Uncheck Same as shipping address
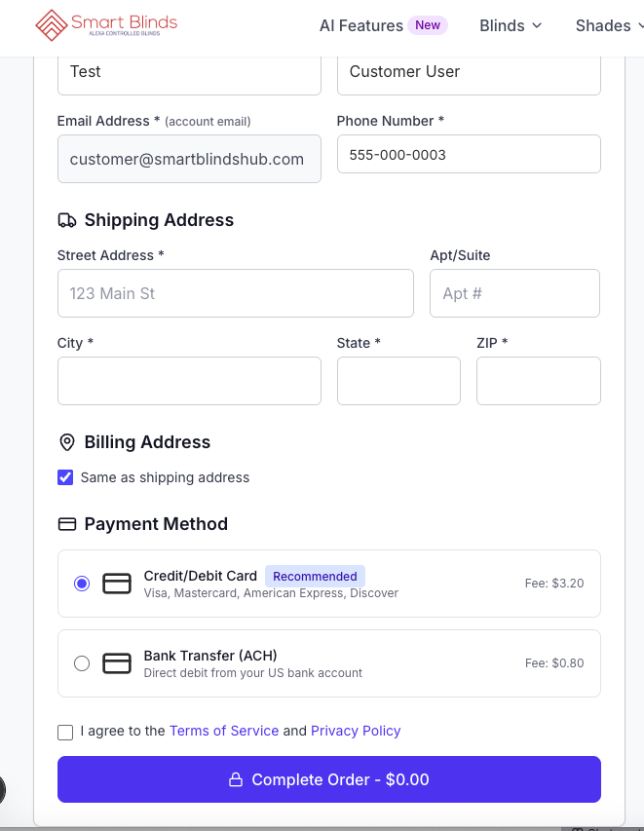 (65, 477)
